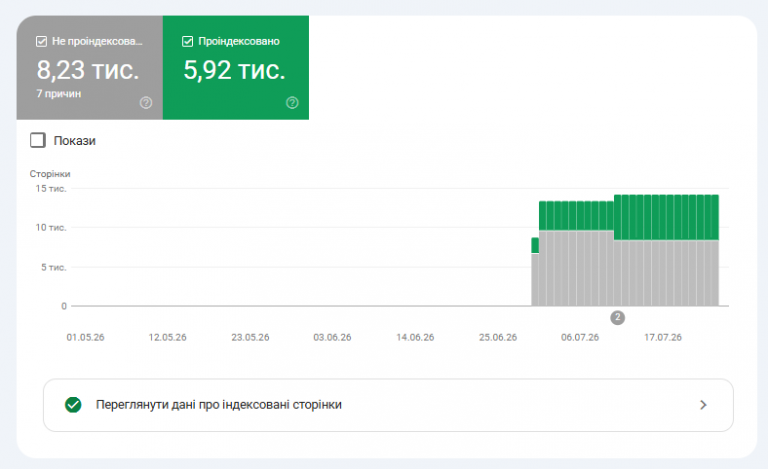Click the 7 причин text

point(59,94)
